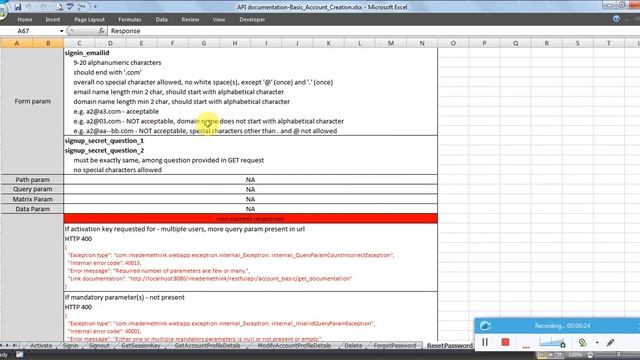640x360 pixels.
Task: Click the sheet tab navigation arrows
Action: click(x=10, y=345)
